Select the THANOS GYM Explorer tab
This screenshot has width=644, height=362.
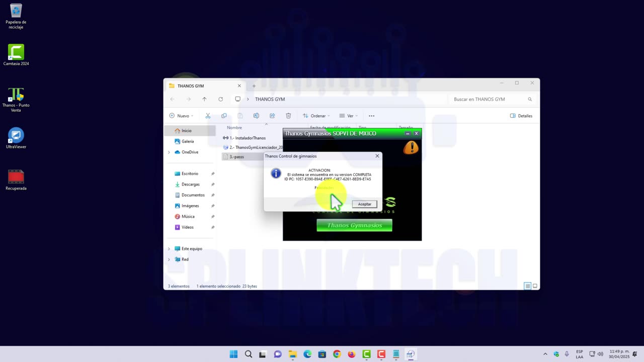[205, 86]
